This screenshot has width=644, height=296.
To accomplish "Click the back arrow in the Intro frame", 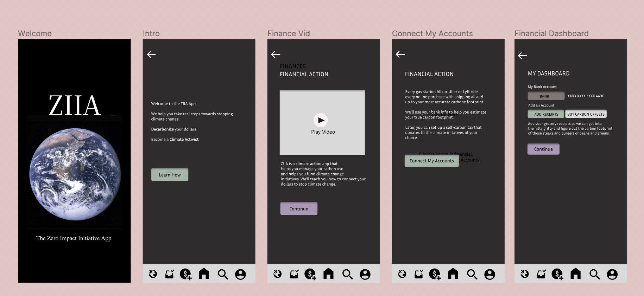I will tap(151, 54).
